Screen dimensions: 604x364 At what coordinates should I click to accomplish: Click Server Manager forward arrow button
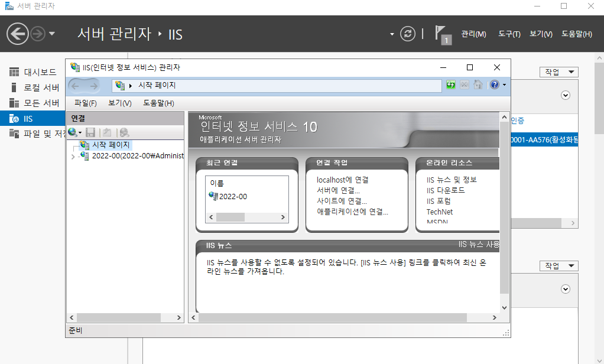tap(37, 34)
